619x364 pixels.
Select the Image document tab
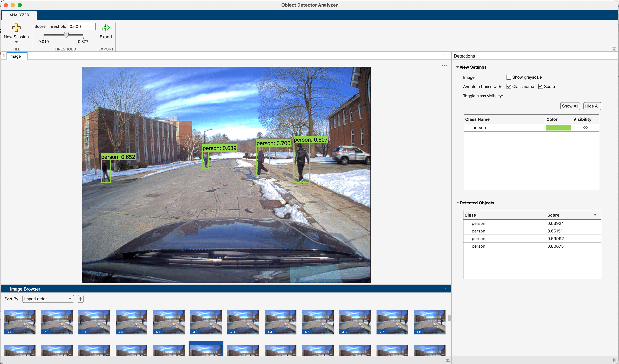click(x=15, y=56)
